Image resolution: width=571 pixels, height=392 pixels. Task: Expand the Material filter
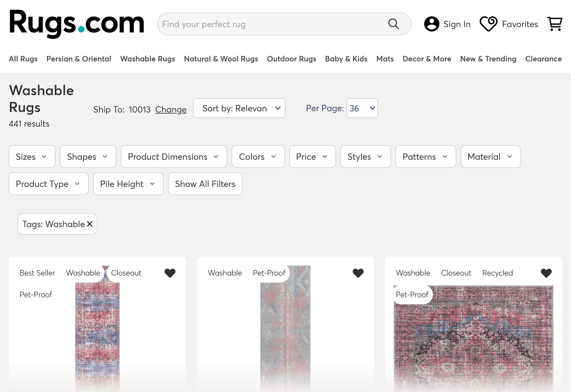point(490,156)
